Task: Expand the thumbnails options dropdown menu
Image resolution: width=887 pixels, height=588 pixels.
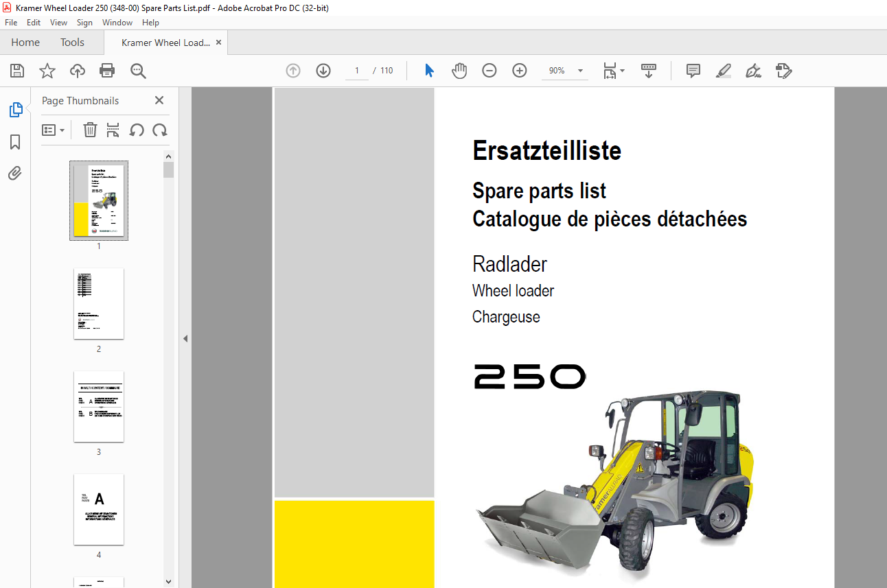Action: [54, 130]
